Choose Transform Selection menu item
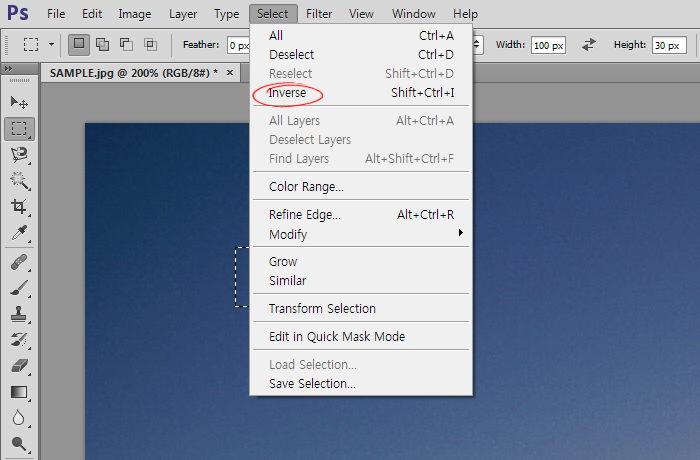 click(x=361, y=309)
